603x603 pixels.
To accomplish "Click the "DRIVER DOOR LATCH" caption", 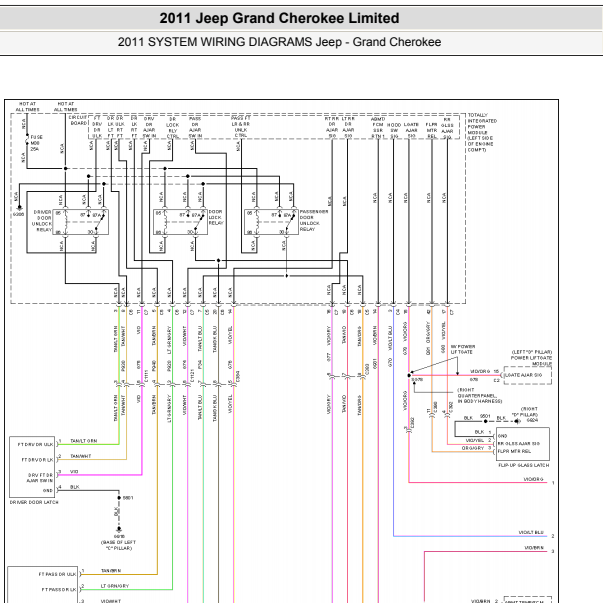I will [34, 502].
